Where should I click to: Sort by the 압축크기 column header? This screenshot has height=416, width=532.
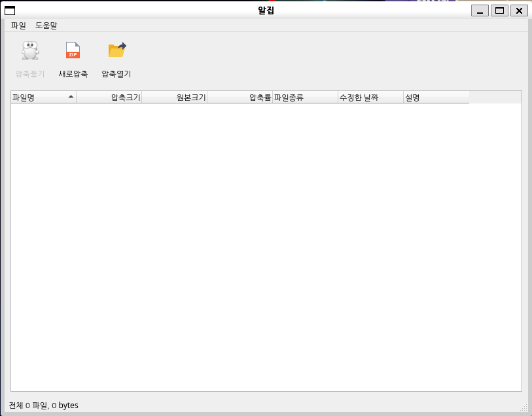pyautogui.click(x=109, y=98)
